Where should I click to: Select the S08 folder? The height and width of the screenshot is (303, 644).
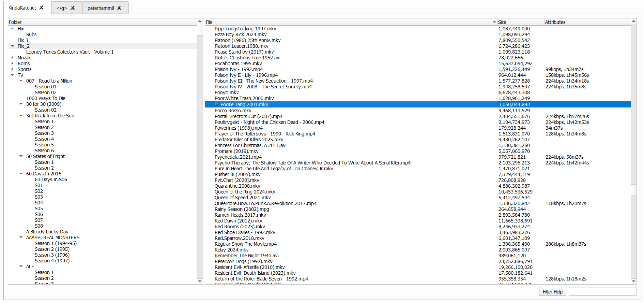coord(39,226)
